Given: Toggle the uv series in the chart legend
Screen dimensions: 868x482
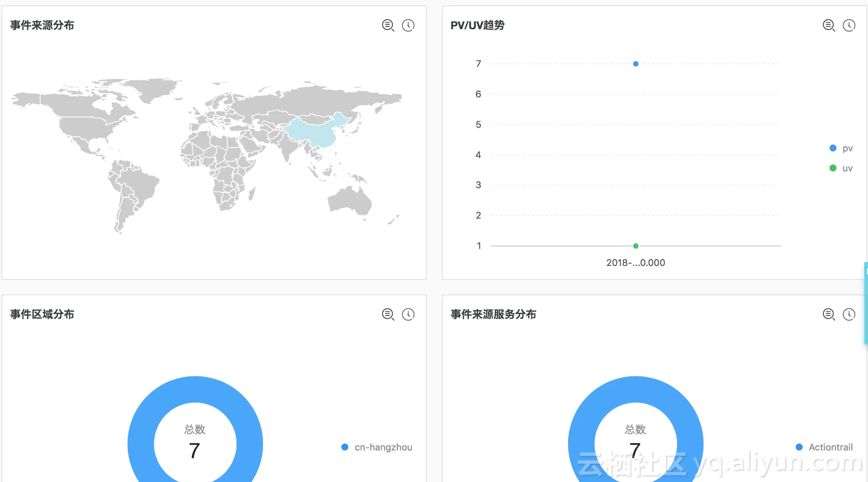Looking at the screenshot, I should [847, 168].
